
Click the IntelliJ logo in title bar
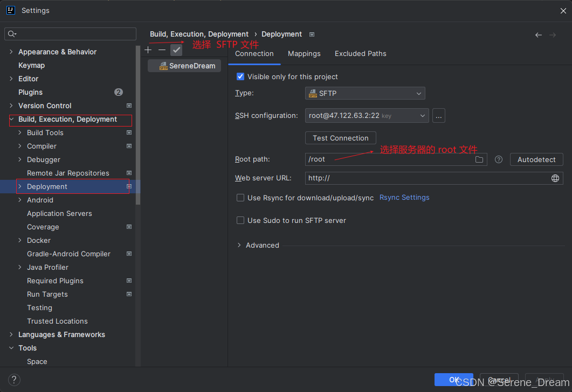click(11, 10)
